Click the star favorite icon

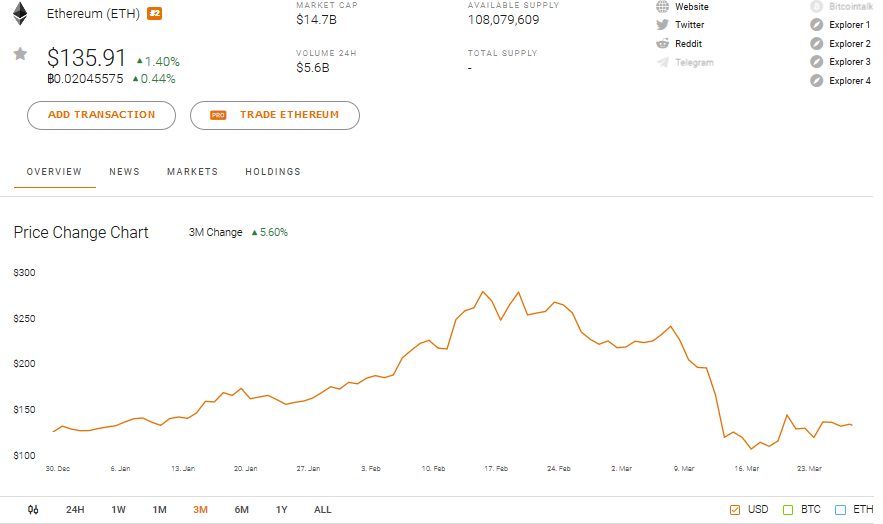coord(20,54)
